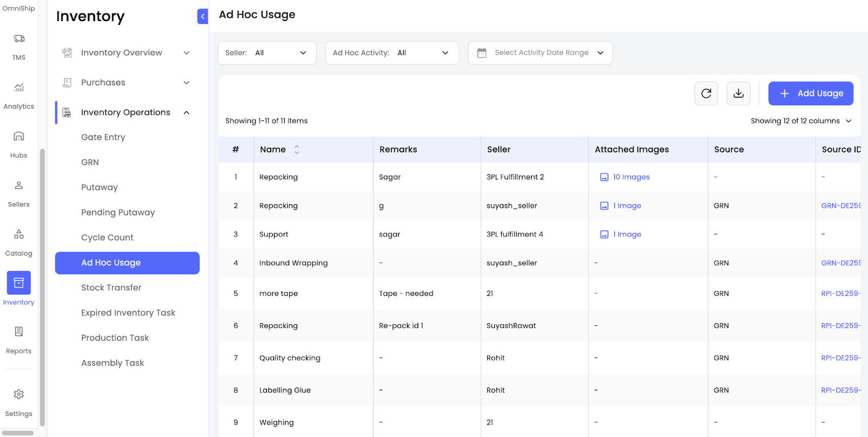
Task: Open the Sellers section icon
Action: 18,186
